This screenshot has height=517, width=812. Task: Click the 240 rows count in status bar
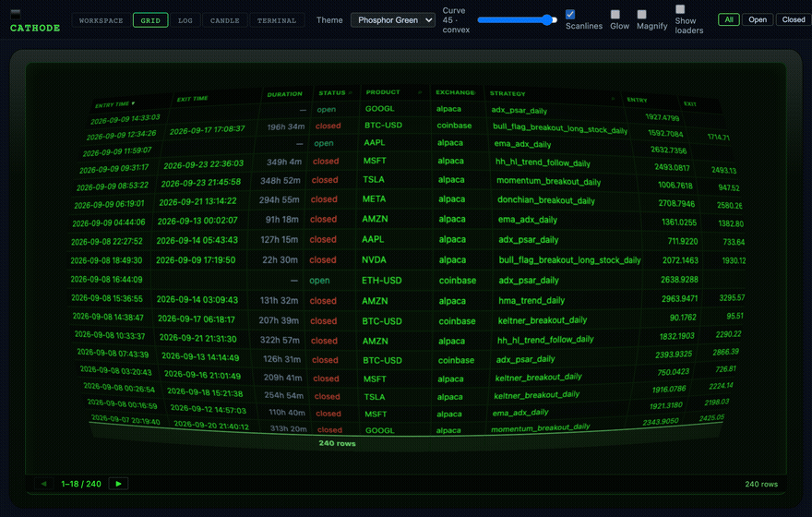(x=761, y=484)
